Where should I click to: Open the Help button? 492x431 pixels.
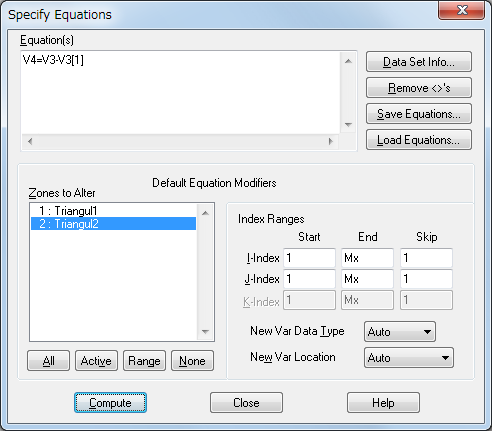coord(383,403)
